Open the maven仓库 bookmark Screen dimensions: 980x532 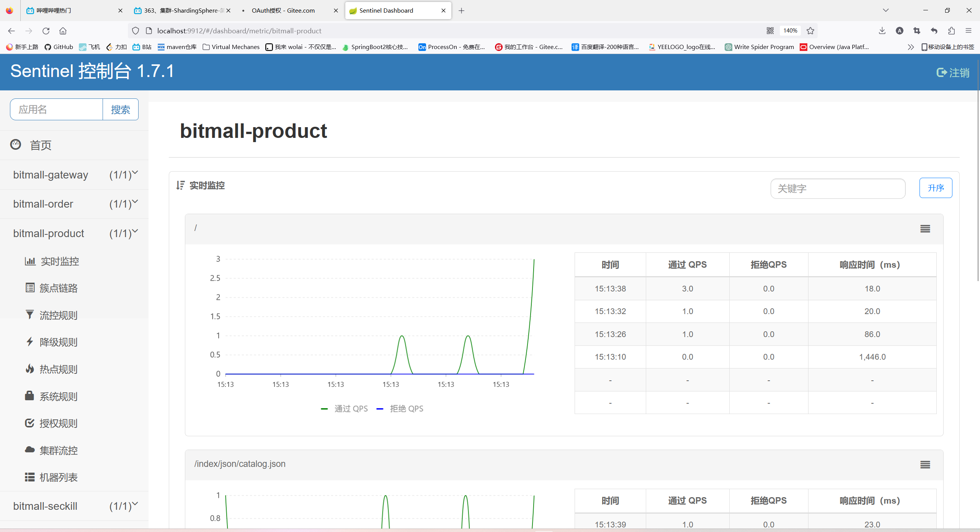click(x=177, y=47)
